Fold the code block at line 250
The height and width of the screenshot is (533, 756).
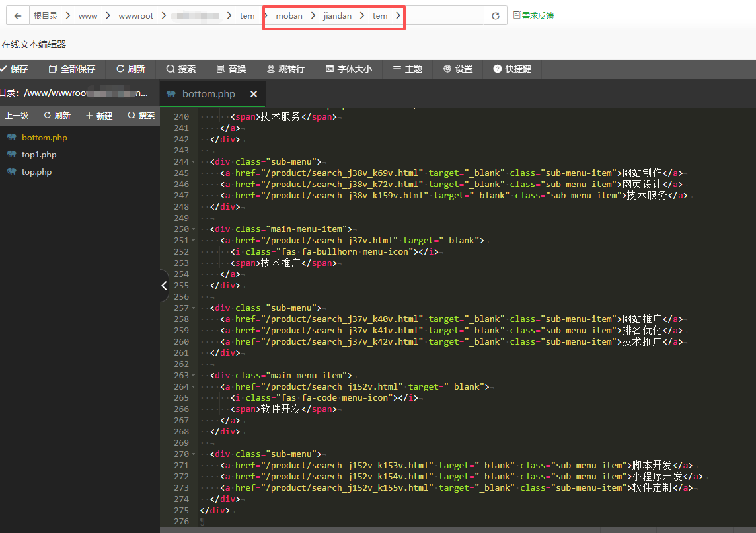click(194, 229)
